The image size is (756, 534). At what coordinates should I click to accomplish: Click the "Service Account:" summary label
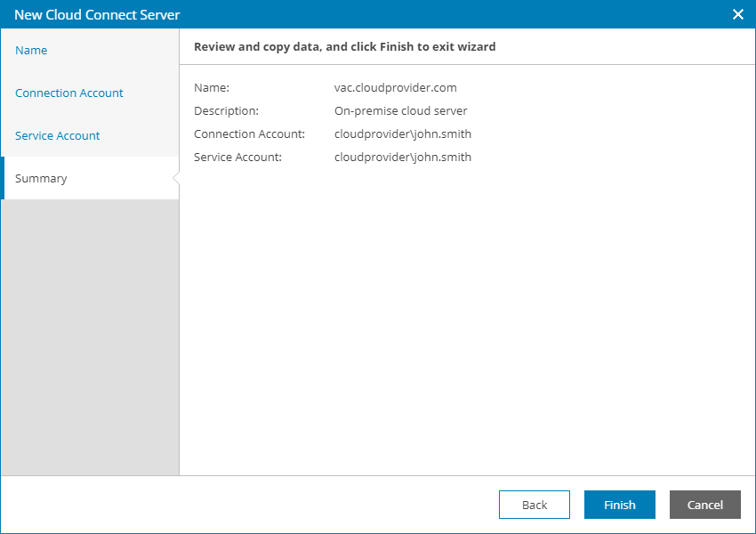tap(237, 158)
